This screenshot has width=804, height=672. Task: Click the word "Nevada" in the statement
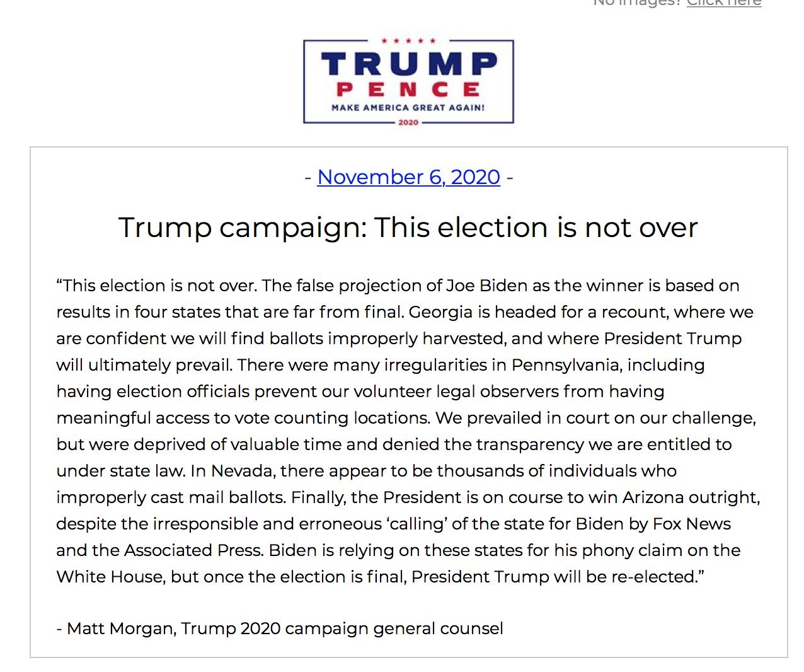click(242, 471)
